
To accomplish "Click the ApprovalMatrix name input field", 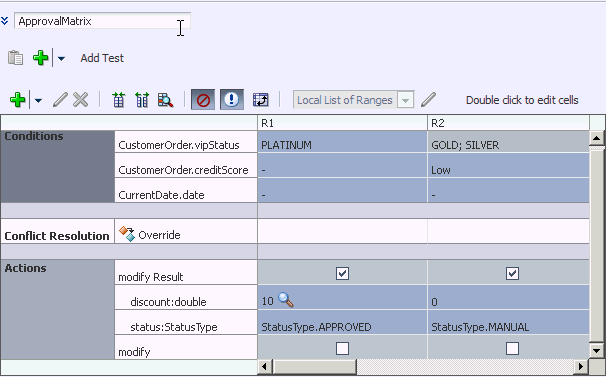I will pyautogui.click(x=102, y=21).
